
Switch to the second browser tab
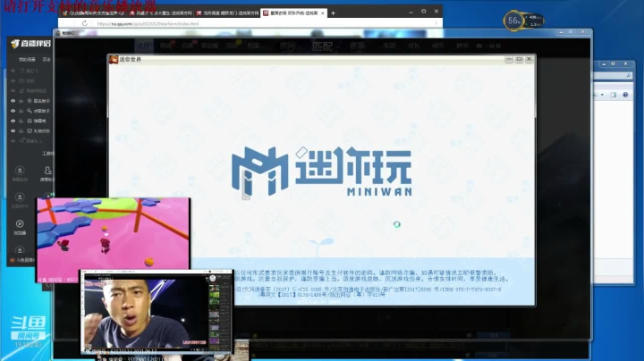161,13
